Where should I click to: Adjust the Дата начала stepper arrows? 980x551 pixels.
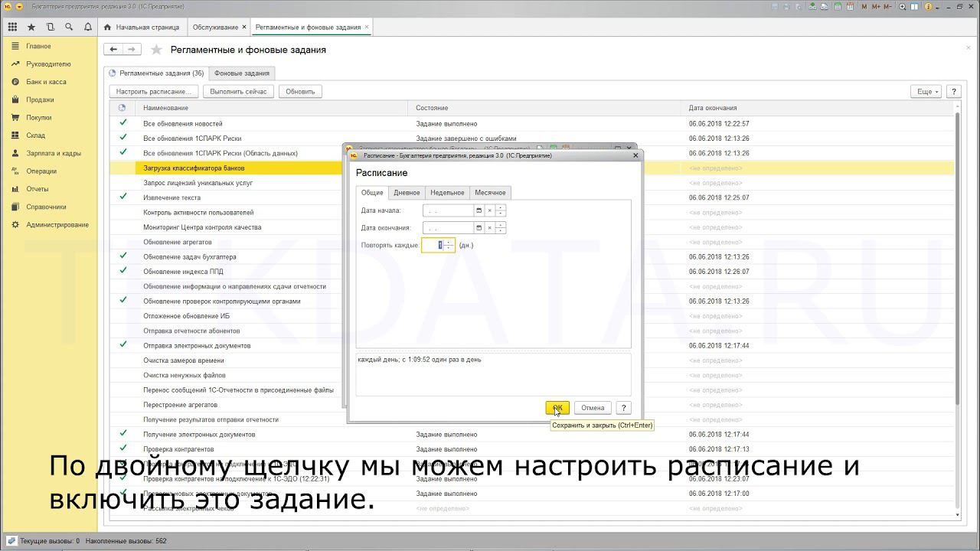pyautogui.click(x=501, y=210)
